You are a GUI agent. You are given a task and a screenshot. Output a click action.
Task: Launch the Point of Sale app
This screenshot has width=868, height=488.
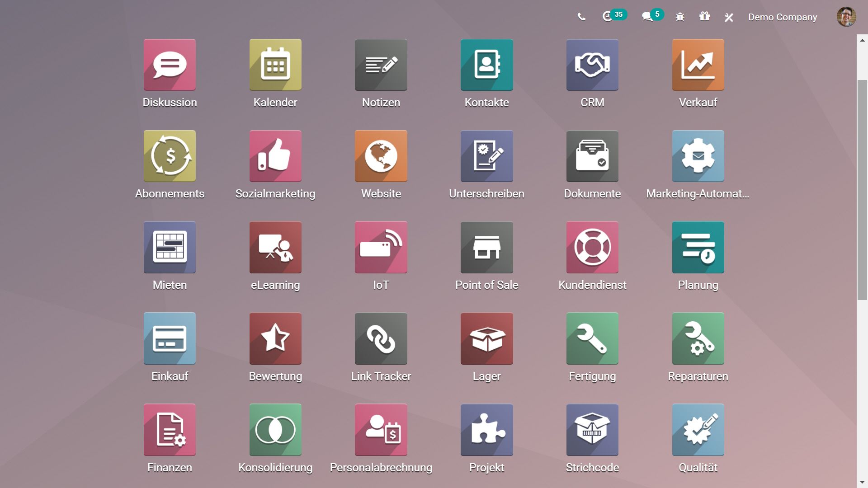pos(486,247)
